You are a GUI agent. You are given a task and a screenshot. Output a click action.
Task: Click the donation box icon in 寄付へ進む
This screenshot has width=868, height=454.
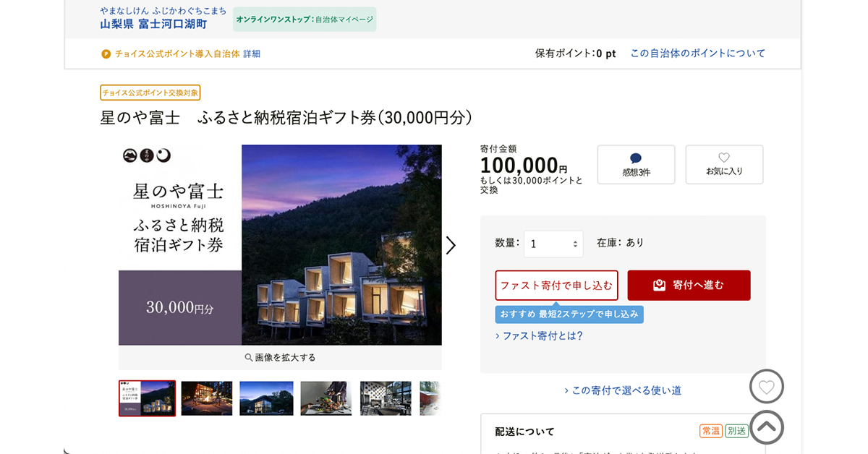click(659, 285)
